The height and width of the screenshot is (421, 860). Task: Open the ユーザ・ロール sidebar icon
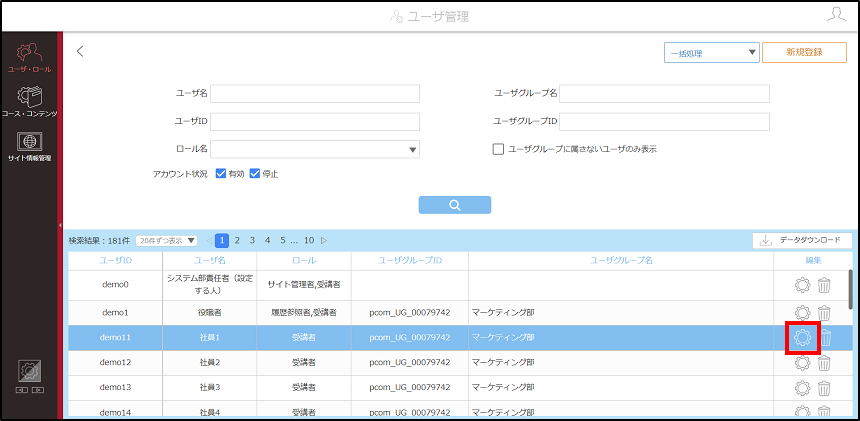point(29,59)
